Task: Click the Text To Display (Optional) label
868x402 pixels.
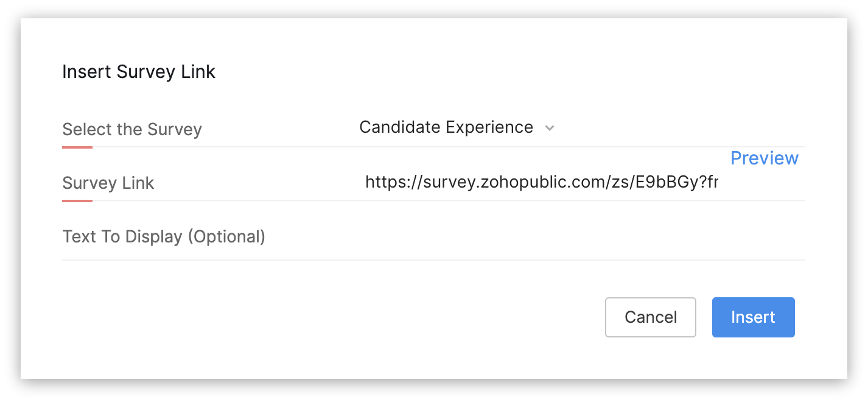Action: [164, 236]
